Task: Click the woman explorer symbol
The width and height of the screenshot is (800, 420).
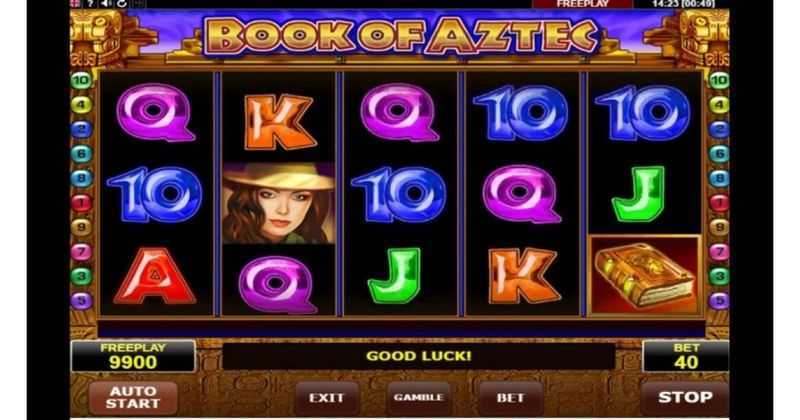Action: [x=279, y=203]
